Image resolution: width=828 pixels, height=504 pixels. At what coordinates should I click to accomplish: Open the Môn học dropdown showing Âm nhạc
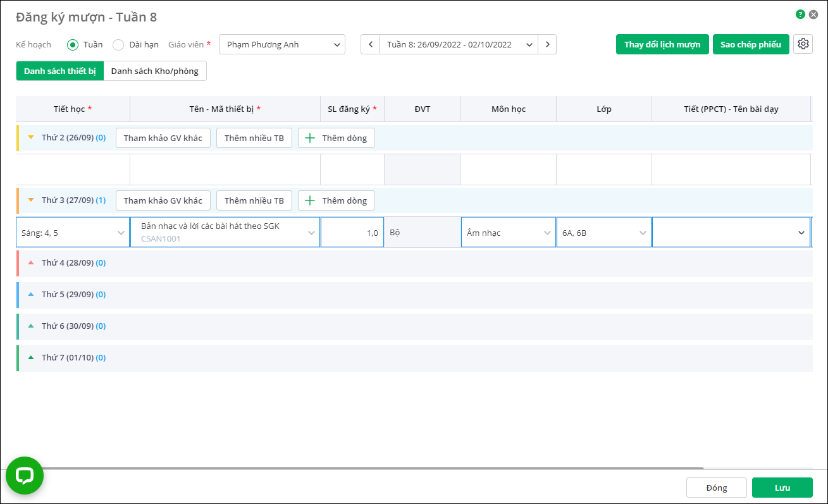click(x=508, y=233)
